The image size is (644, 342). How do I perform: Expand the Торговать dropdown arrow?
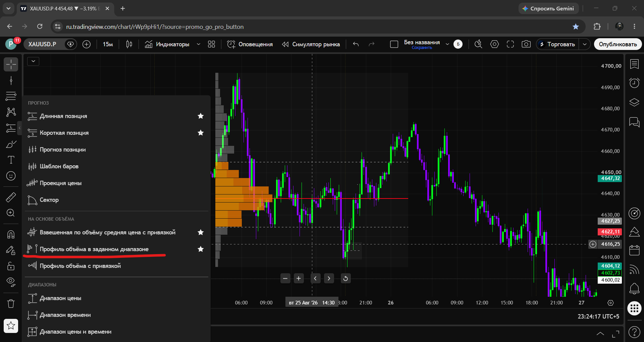(585, 44)
